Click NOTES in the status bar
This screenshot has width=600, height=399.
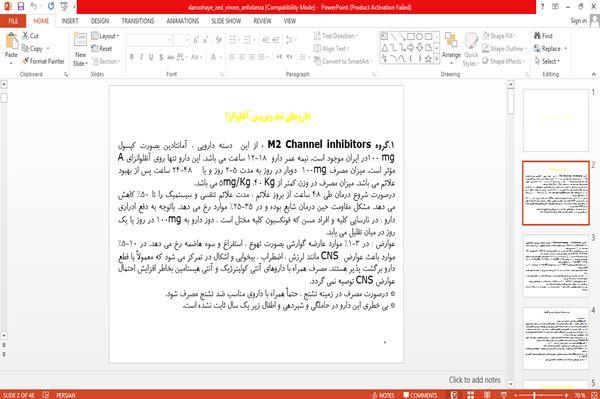coord(383,395)
